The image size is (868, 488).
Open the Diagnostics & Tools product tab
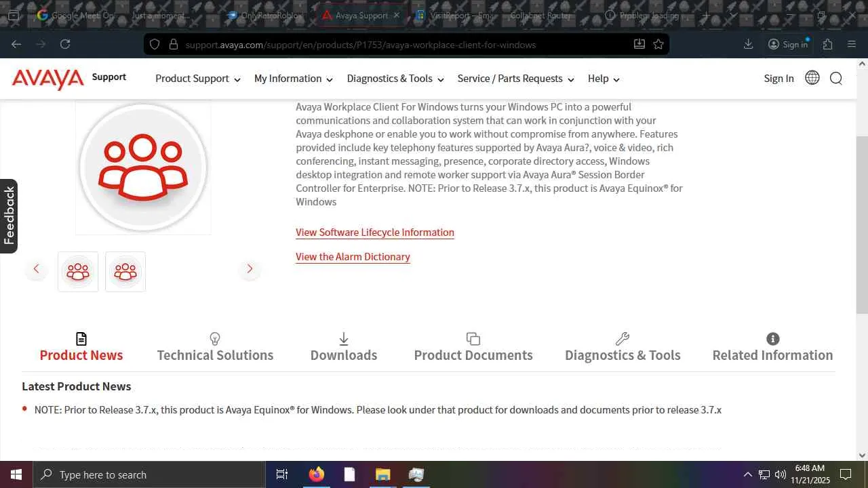(623, 348)
